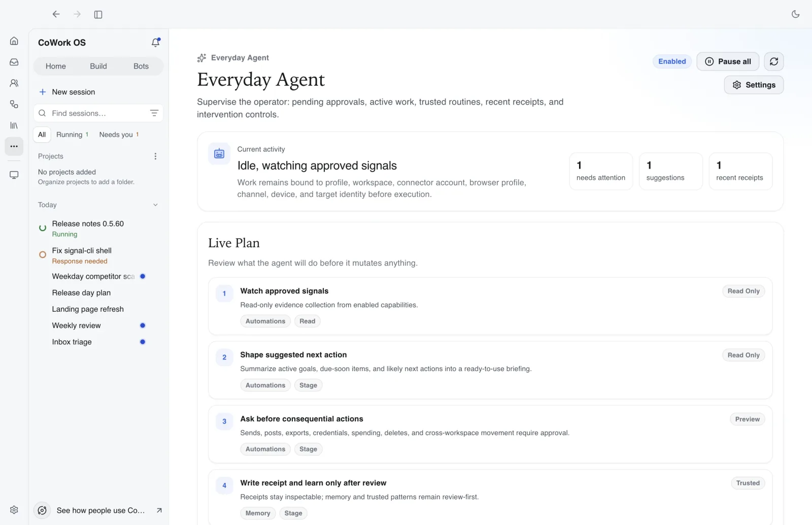Select the Bots tab
Image resolution: width=812 pixels, height=525 pixels.
[x=141, y=66]
